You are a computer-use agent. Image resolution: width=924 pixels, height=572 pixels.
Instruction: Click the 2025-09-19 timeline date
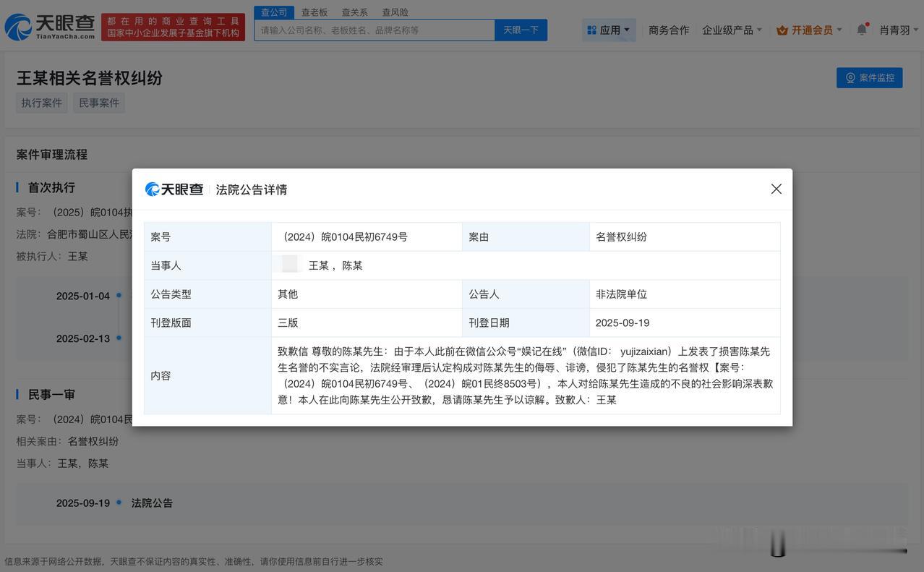pyautogui.click(x=83, y=503)
